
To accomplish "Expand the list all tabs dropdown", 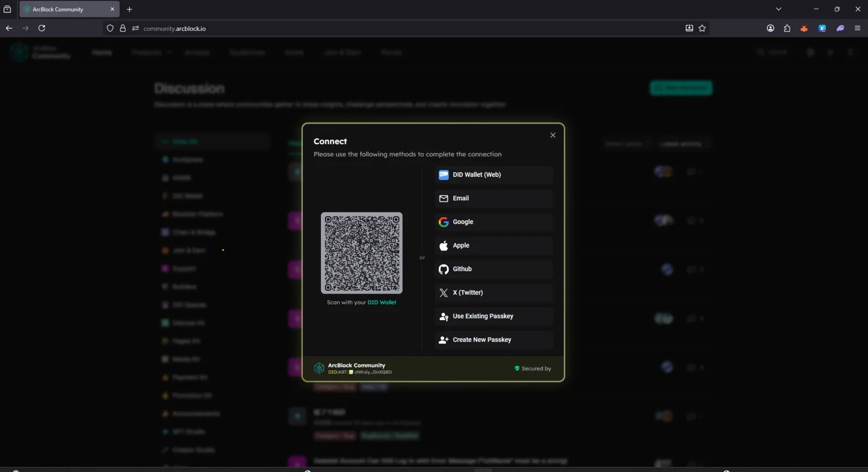I will pyautogui.click(x=778, y=9).
